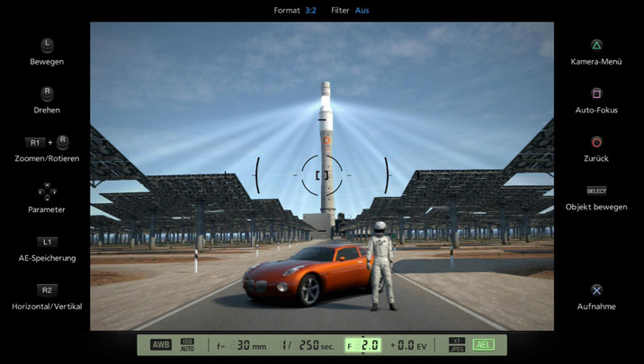644x364 pixels.
Task: Click the circle Zurück icon
Action: pyautogui.click(x=596, y=142)
